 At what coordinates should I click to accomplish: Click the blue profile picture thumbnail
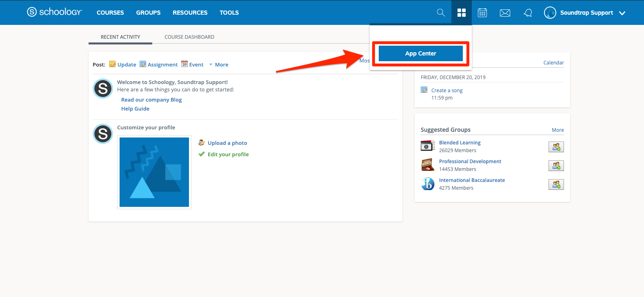pos(154,172)
